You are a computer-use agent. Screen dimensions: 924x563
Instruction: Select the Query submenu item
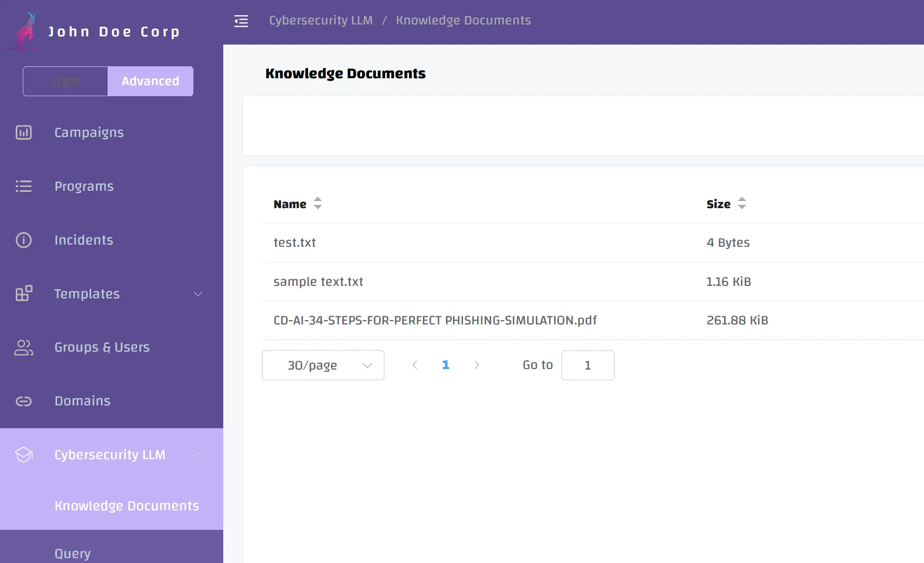pyautogui.click(x=111, y=554)
